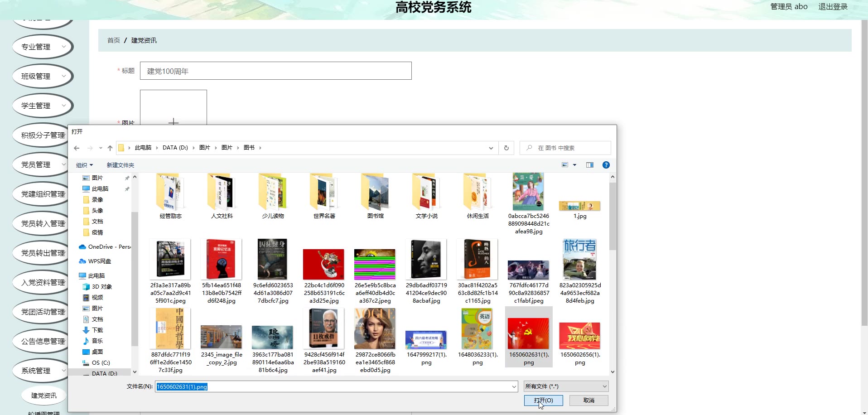
Task: Click the image upload plus box
Action: click(174, 108)
